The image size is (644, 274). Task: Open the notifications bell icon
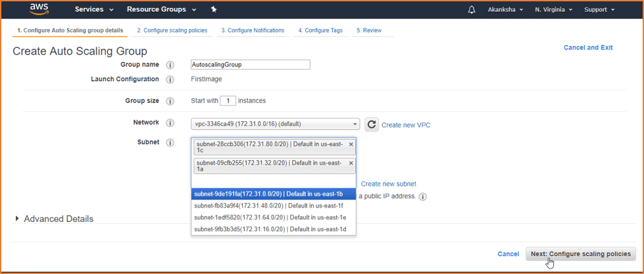(x=472, y=9)
